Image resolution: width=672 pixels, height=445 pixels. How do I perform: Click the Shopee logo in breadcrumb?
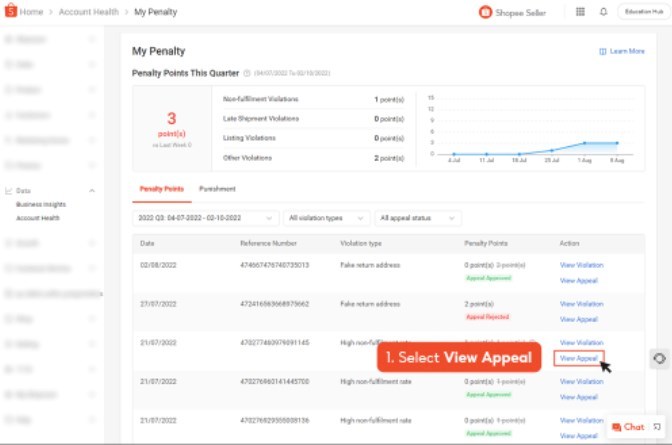(x=11, y=12)
